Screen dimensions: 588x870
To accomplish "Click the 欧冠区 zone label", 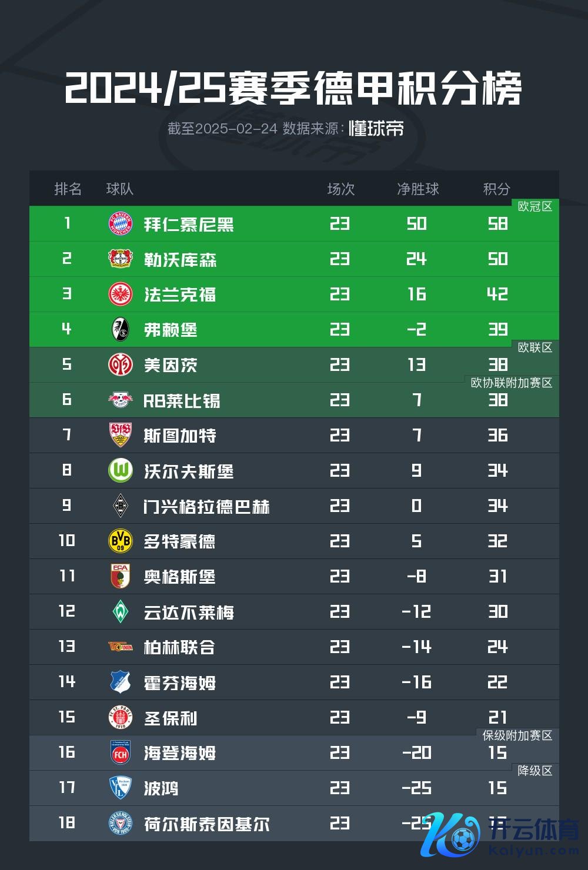I will pos(535,206).
